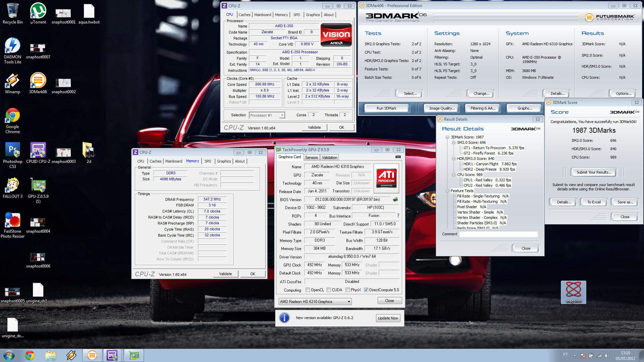Click the Filtering & AA... button
The height and width of the screenshot is (362, 644).
(483, 108)
